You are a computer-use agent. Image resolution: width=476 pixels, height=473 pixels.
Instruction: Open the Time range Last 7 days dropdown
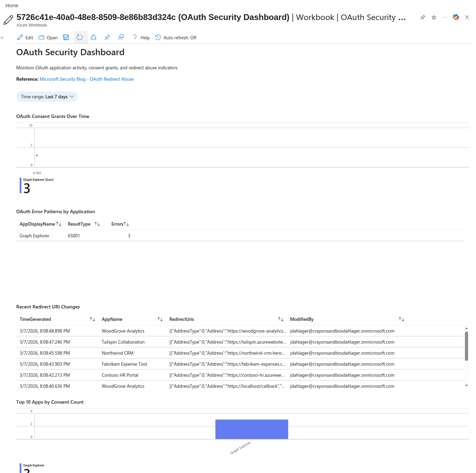point(47,97)
